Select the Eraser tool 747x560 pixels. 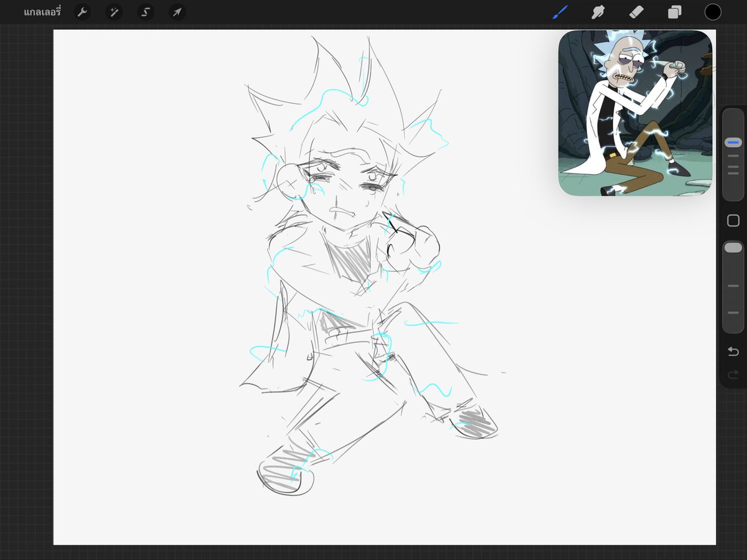coord(636,12)
